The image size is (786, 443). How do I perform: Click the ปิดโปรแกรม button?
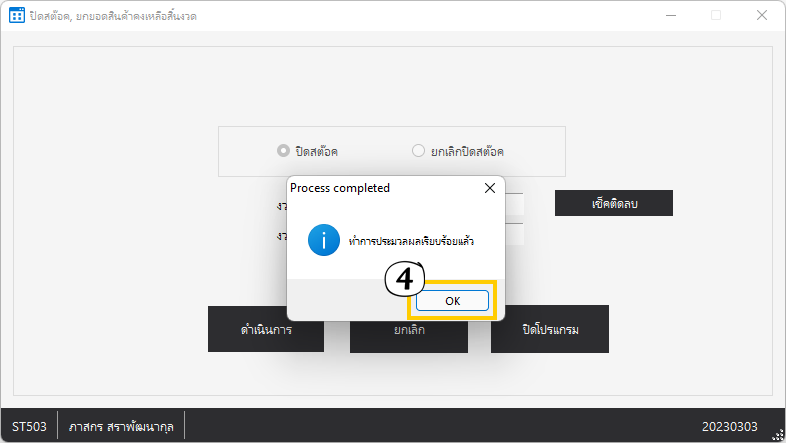[x=550, y=329]
